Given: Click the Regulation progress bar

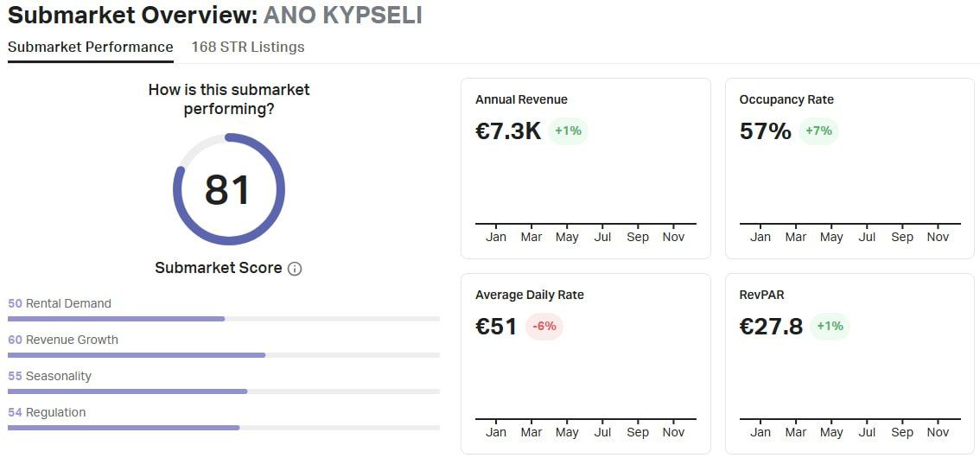Looking at the screenshot, I should 223,428.
